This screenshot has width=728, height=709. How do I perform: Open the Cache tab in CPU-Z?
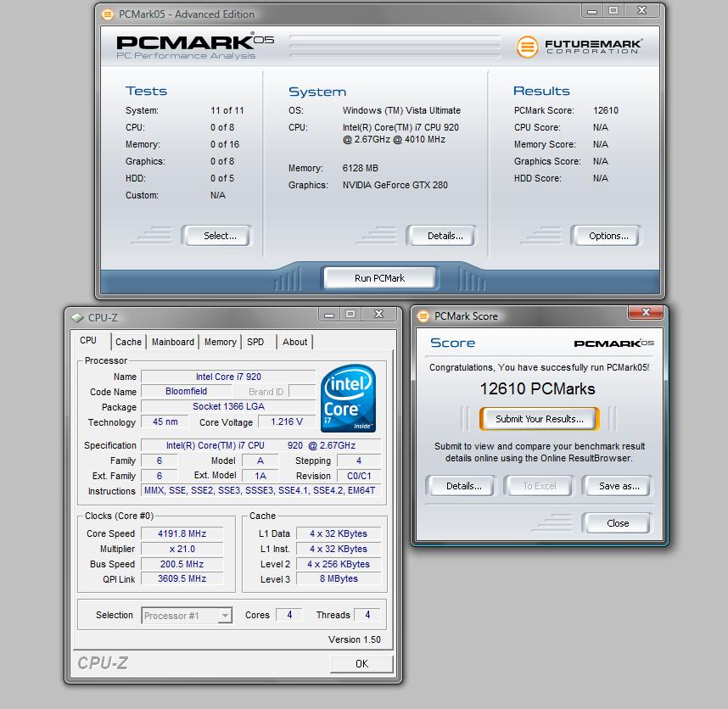tap(128, 342)
